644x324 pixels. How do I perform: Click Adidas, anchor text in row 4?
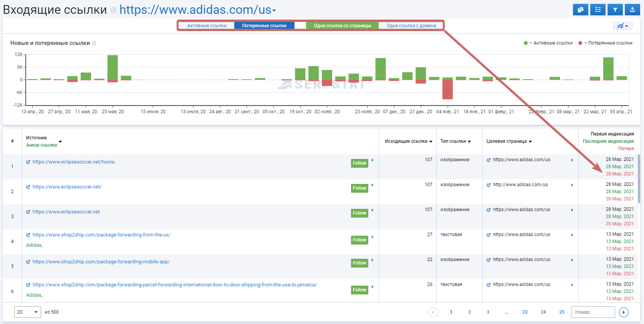point(34,245)
